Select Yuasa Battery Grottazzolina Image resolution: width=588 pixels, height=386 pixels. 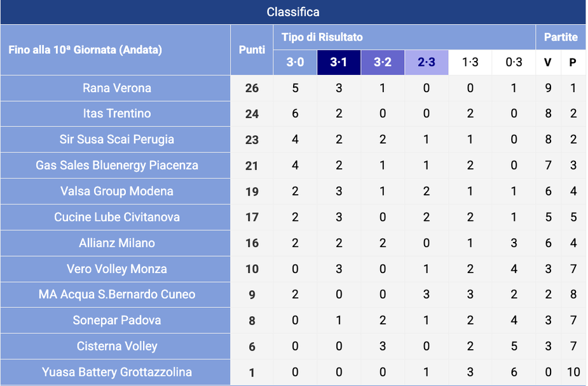click(x=117, y=372)
